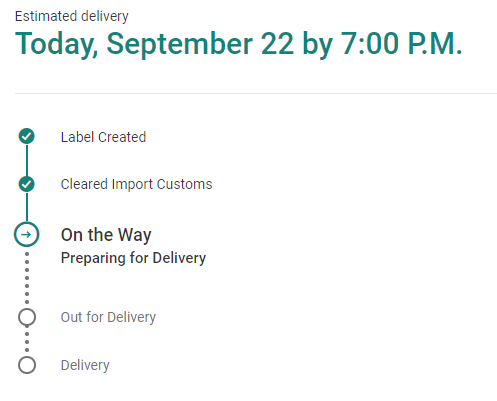Click the Today, September 22 delivery date
This screenshot has width=497, height=401.
[x=155, y=44]
